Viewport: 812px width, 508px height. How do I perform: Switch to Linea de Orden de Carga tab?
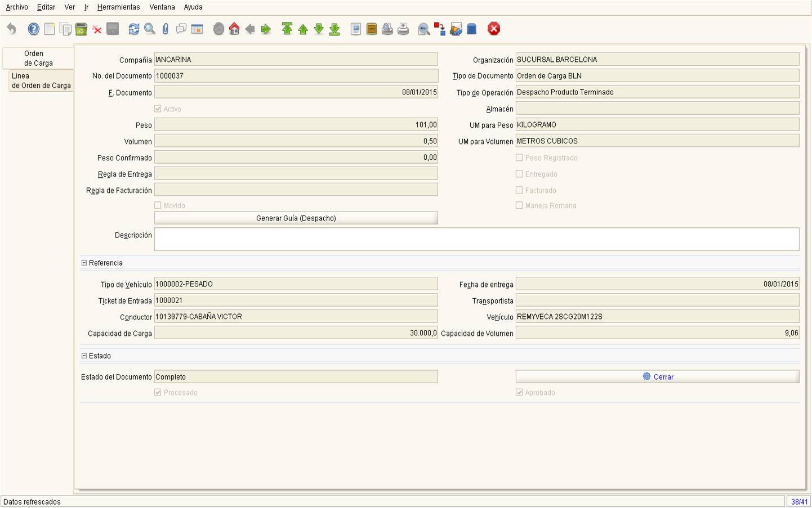pyautogui.click(x=41, y=80)
